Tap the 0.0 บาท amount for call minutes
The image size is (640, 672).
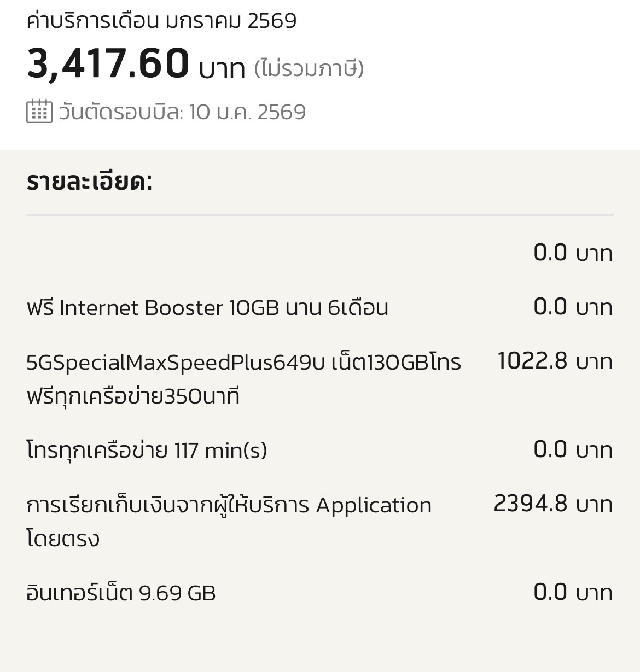coord(572,450)
